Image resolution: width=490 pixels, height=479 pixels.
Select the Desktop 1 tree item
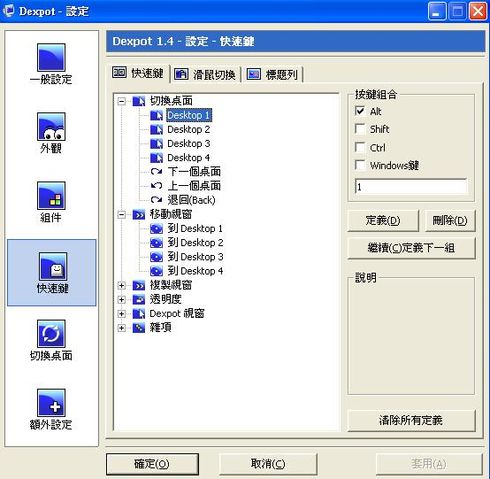click(x=189, y=115)
